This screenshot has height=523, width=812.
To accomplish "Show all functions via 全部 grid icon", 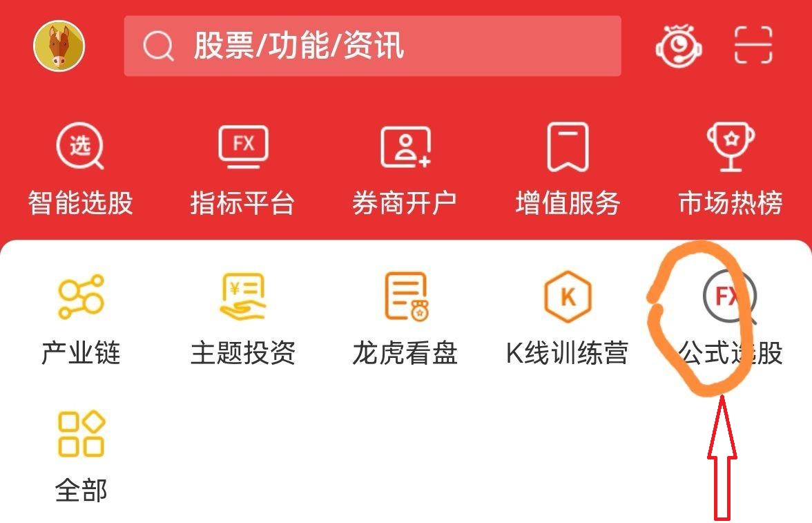I will [81, 434].
